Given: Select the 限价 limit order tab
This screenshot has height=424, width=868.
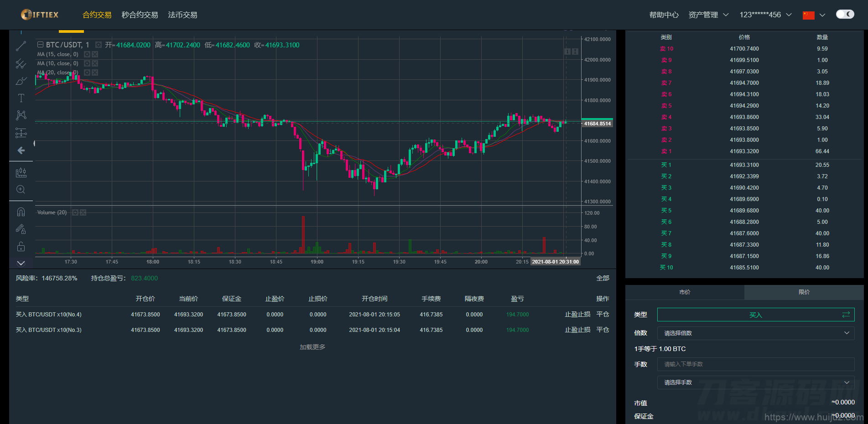Looking at the screenshot, I should [x=804, y=292].
